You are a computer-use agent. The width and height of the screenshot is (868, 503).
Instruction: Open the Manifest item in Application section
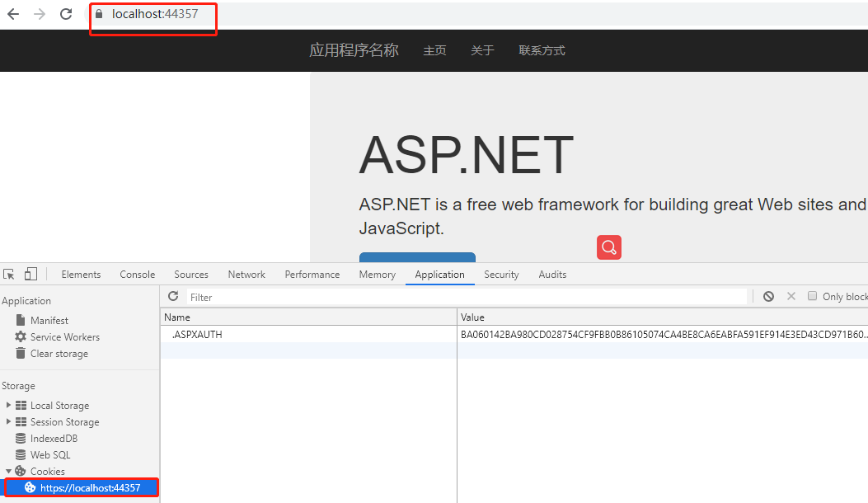tap(49, 320)
